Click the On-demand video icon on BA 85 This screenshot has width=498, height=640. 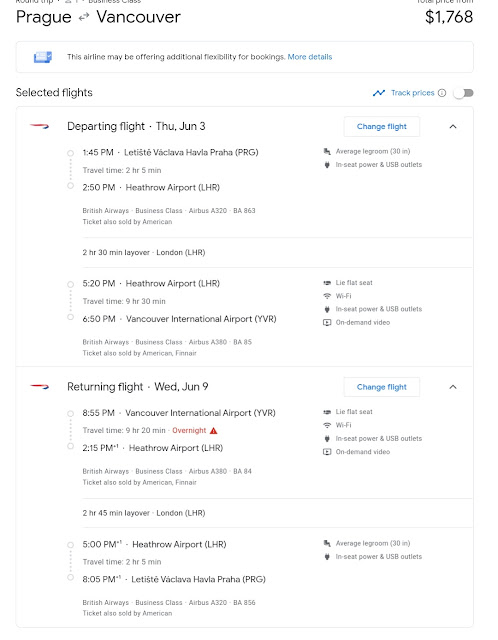coord(327,322)
